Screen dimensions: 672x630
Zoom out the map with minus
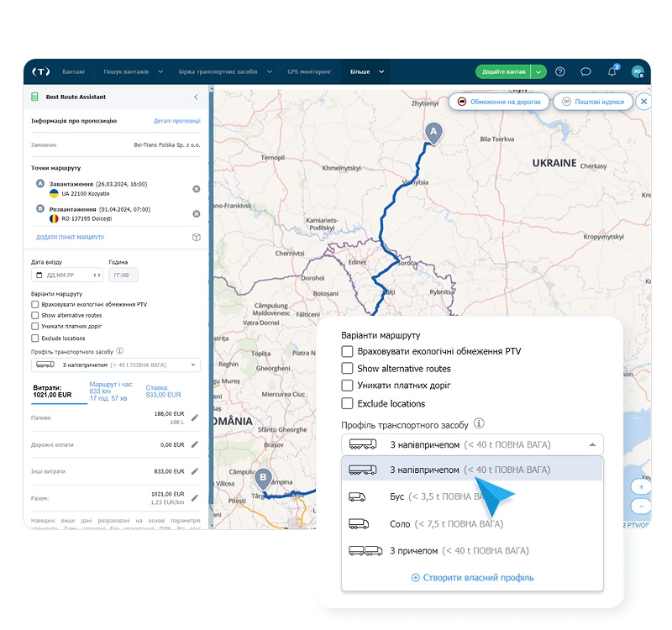click(641, 507)
